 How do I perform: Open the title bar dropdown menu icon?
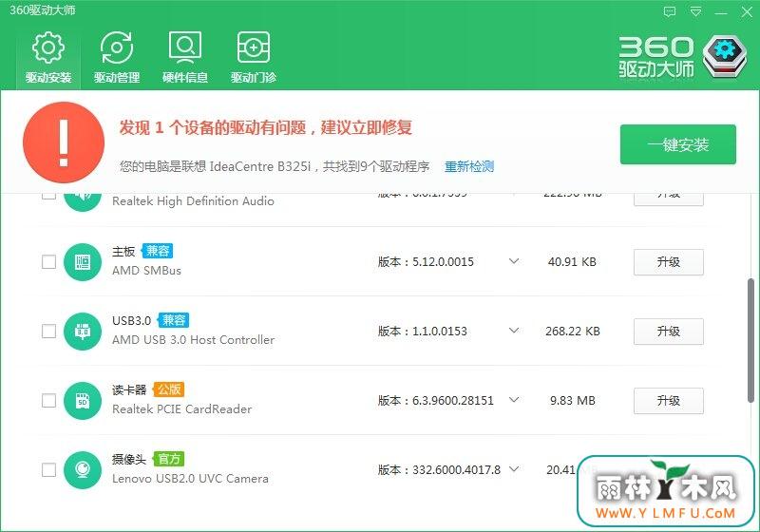(695, 11)
